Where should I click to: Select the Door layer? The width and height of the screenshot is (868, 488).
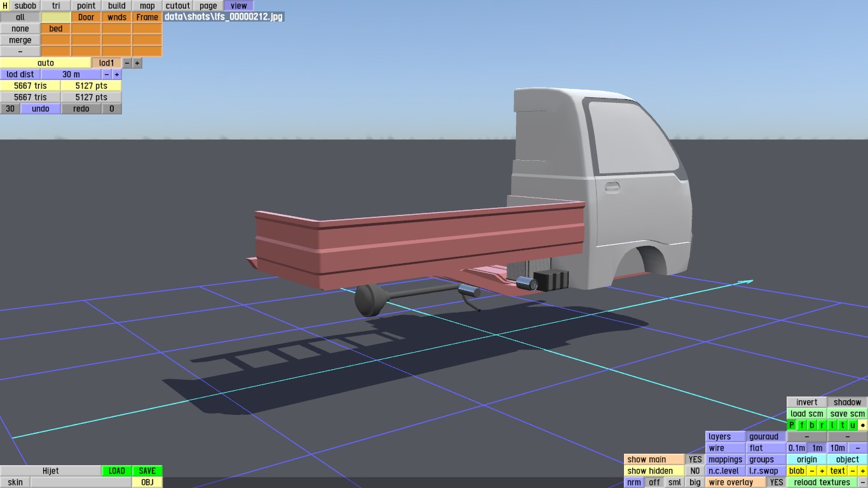coord(86,17)
